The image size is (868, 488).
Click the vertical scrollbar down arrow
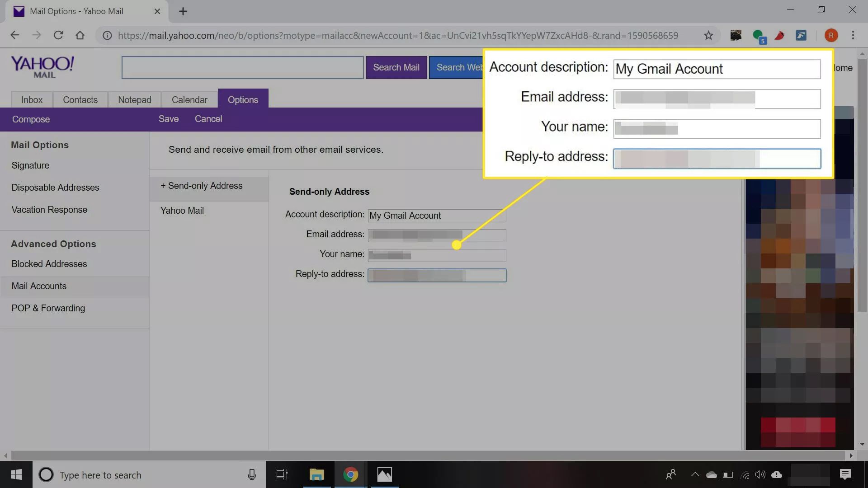(862, 444)
